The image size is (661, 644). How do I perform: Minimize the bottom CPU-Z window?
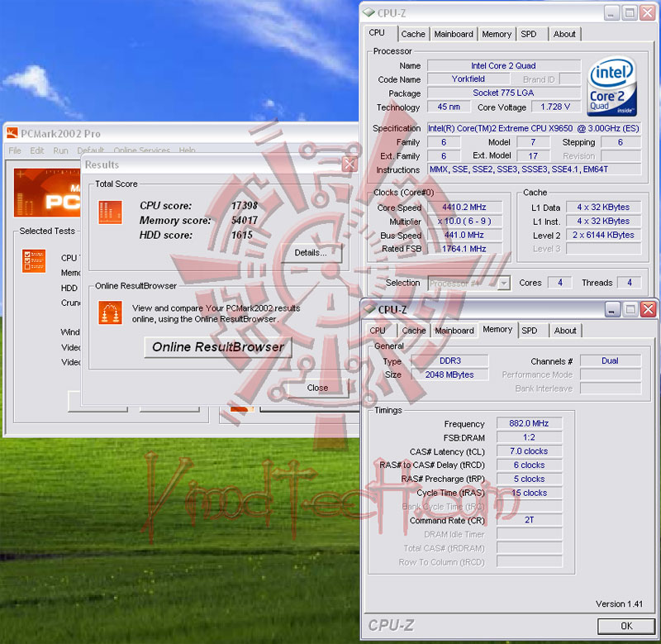(x=612, y=309)
